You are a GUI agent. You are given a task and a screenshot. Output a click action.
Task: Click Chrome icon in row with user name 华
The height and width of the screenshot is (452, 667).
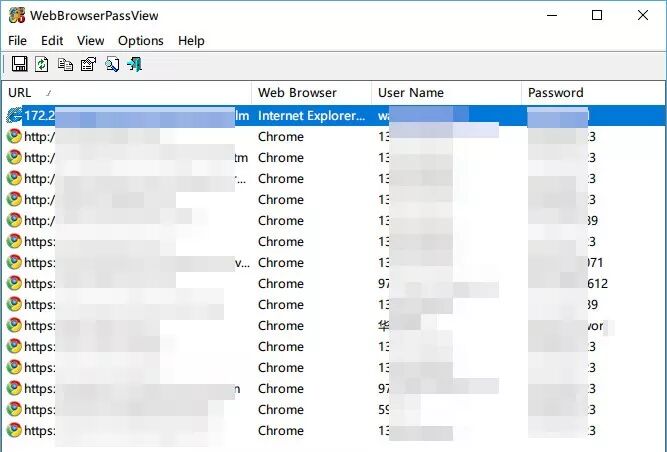tap(14, 325)
